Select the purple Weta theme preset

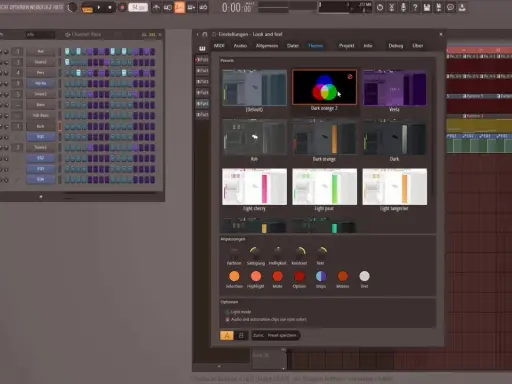(395, 88)
